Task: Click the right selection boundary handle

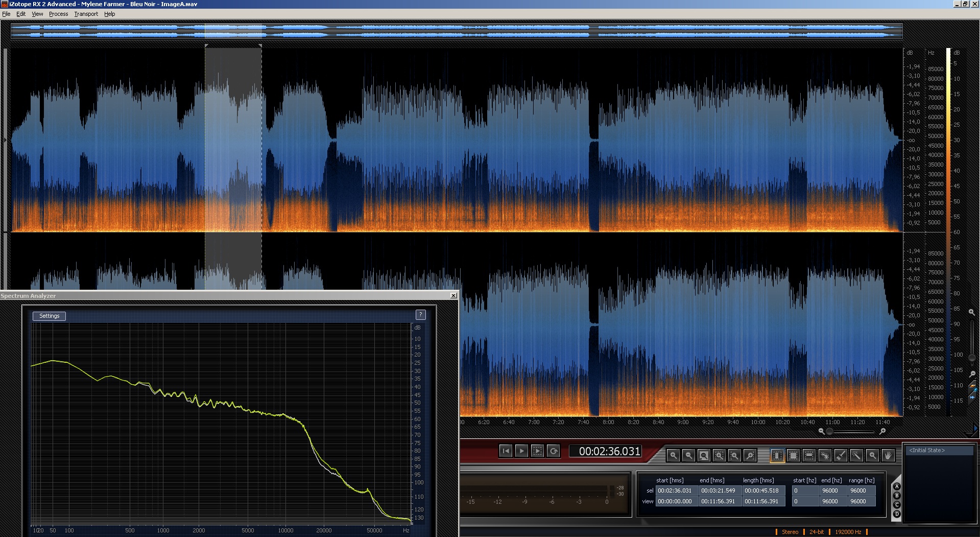Action: click(260, 46)
